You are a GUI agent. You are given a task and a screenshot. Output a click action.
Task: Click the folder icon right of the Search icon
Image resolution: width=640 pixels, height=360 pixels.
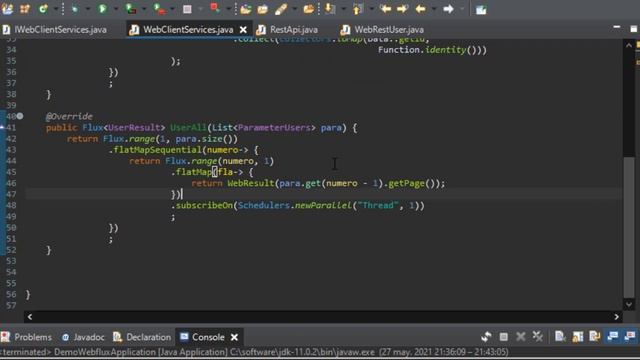pyautogui.click(x=309, y=9)
